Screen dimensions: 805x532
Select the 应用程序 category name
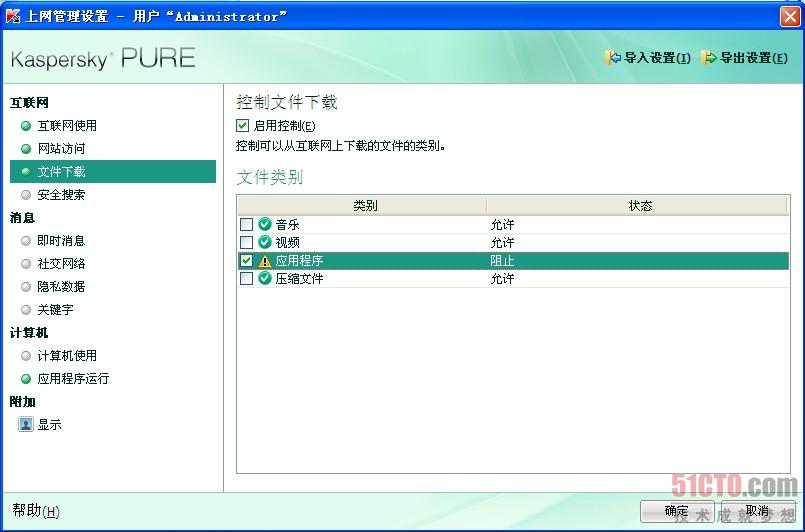[x=299, y=261]
